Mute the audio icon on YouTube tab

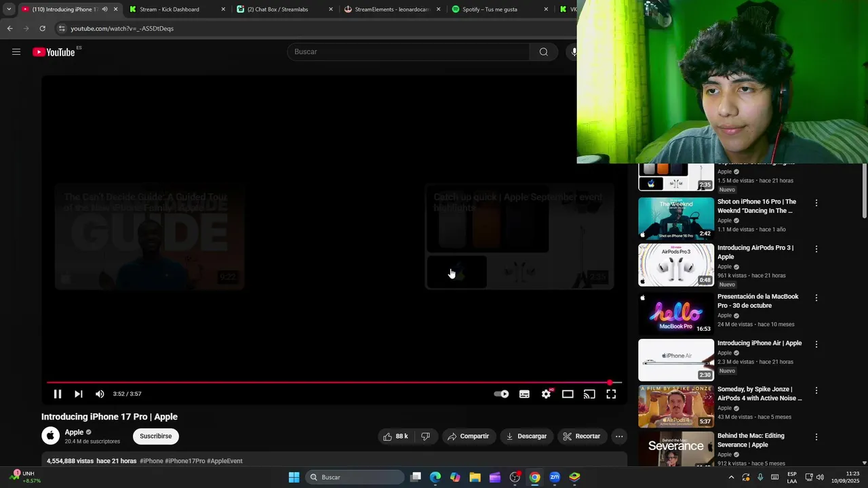[104, 9]
